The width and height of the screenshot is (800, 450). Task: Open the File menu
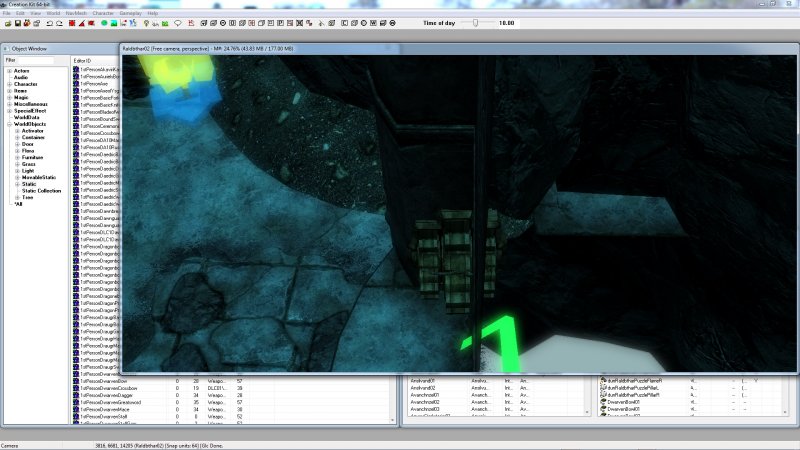(x=7, y=13)
